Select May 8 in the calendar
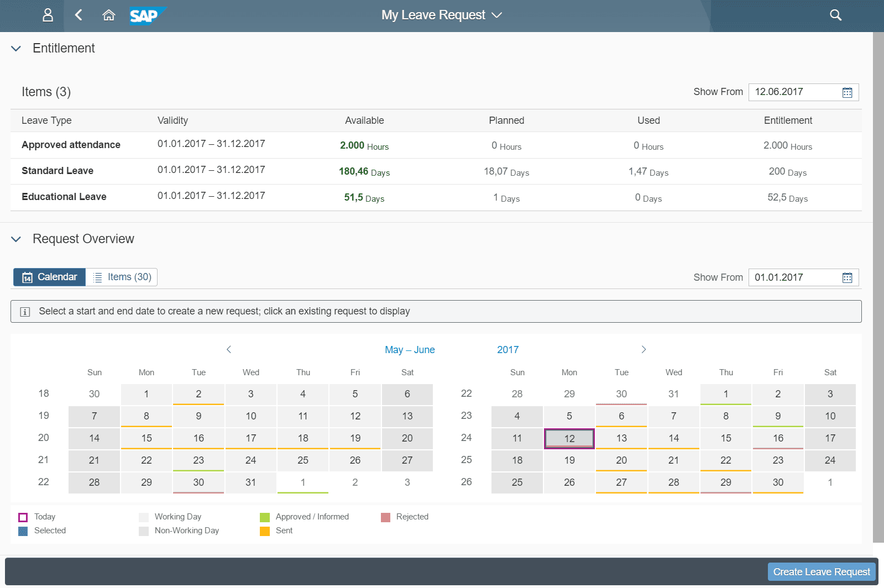 click(x=147, y=416)
